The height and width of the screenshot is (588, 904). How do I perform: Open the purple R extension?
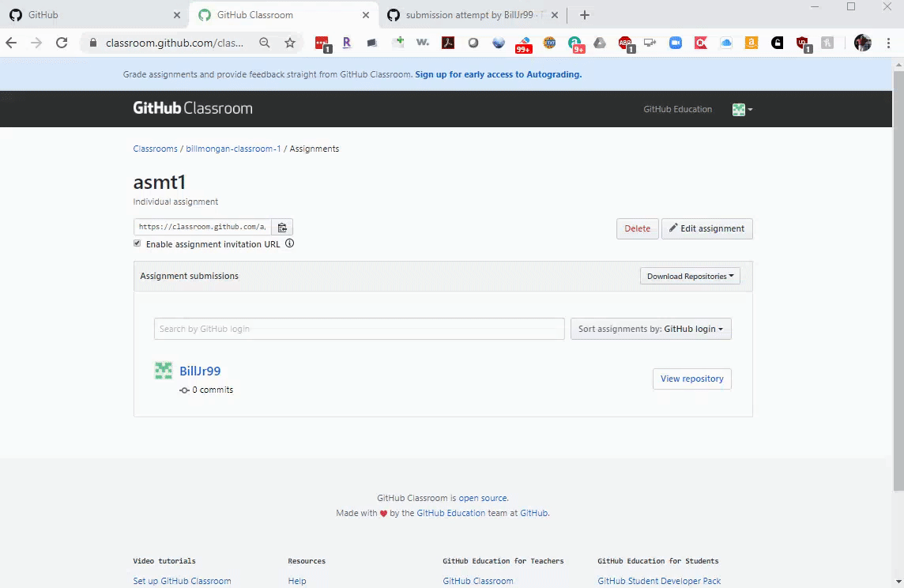[346, 43]
